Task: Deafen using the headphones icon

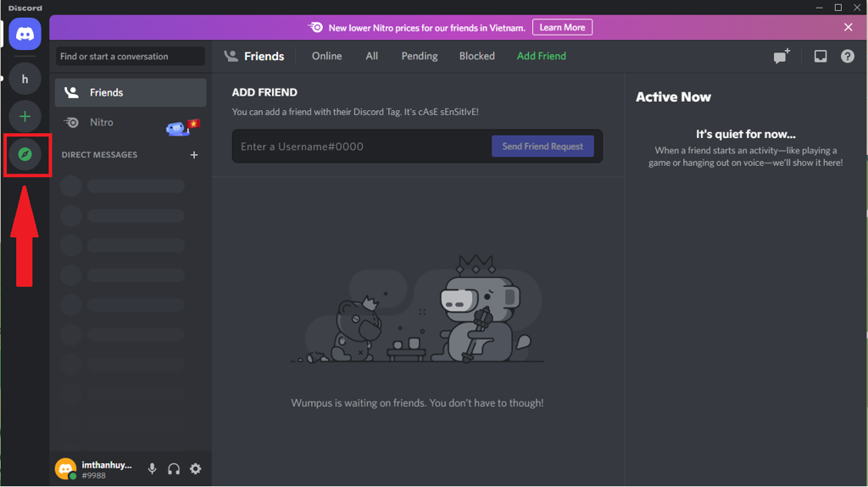Action: pyautogui.click(x=174, y=468)
